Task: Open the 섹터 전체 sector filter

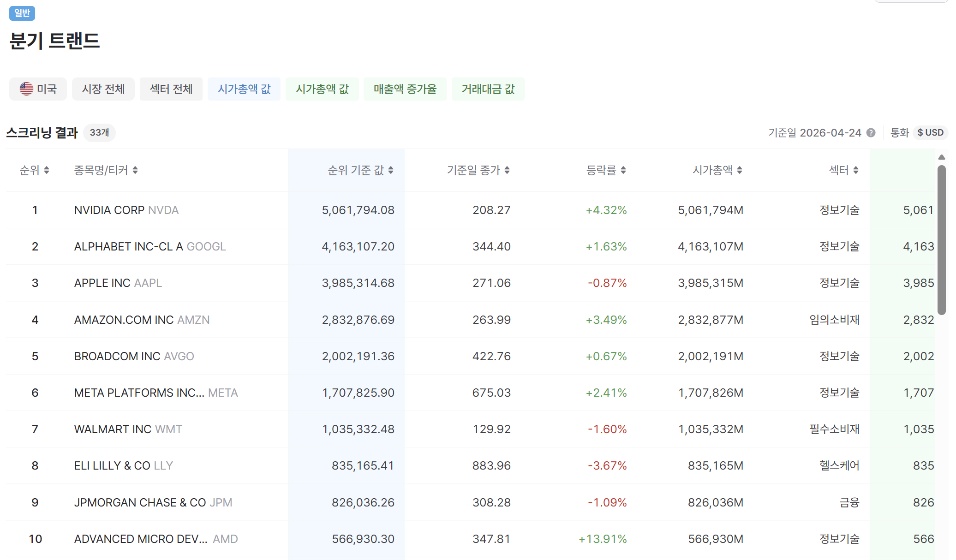Action: (x=171, y=89)
